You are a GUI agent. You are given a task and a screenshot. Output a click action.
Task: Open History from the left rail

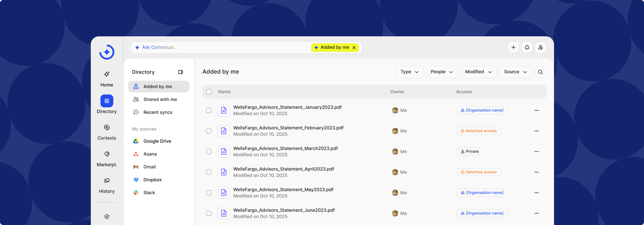click(x=107, y=185)
